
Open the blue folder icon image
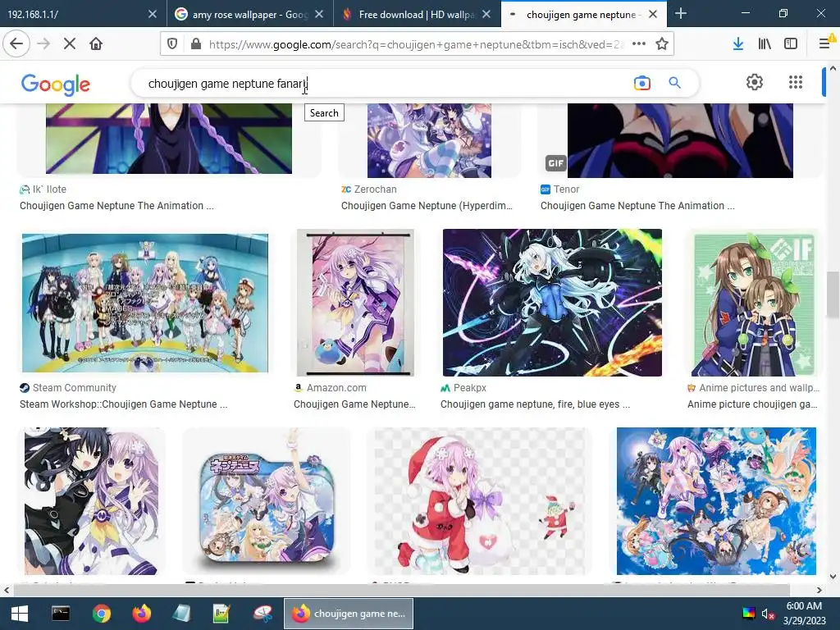pos(267,501)
